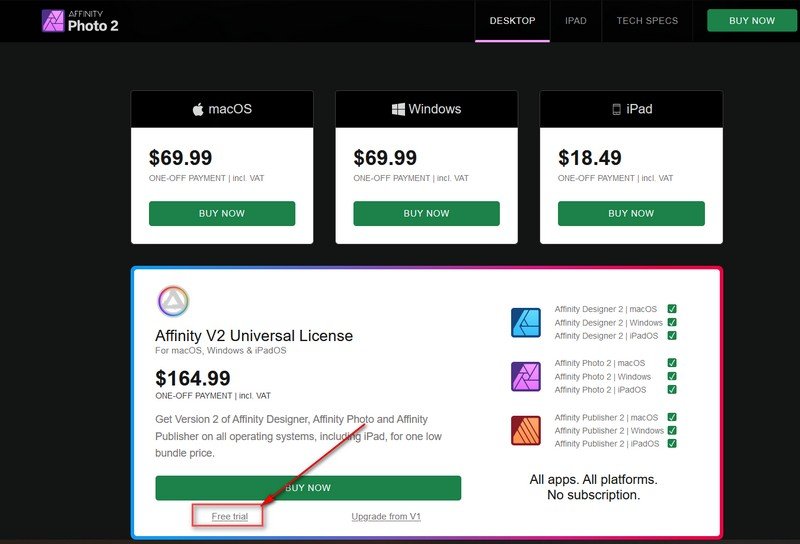
Task: Click 'Affinity Publisher 2 | iPadOS' label
Action: pyautogui.click(x=607, y=444)
